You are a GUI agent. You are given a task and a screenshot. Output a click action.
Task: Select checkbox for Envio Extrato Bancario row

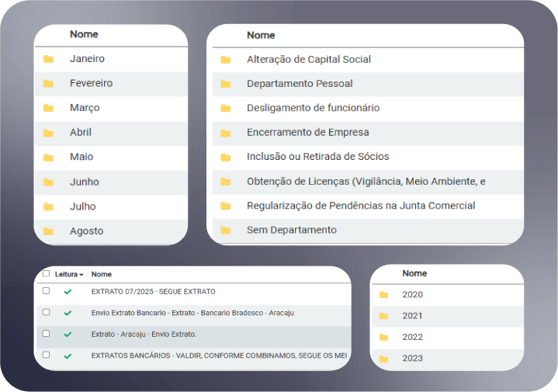point(47,312)
